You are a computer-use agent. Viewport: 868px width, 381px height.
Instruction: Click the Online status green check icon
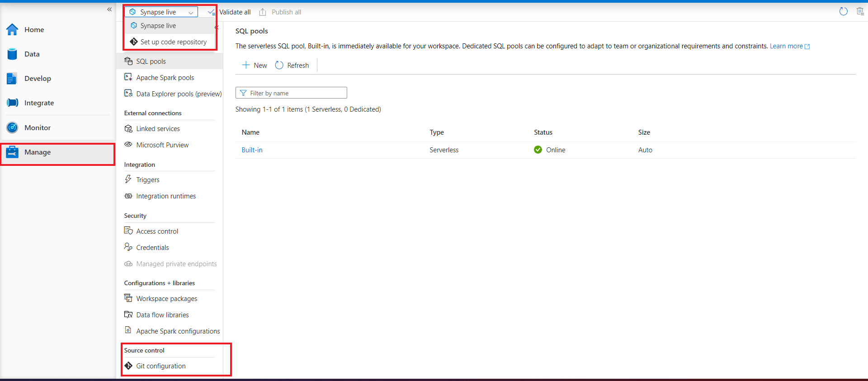(538, 150)
